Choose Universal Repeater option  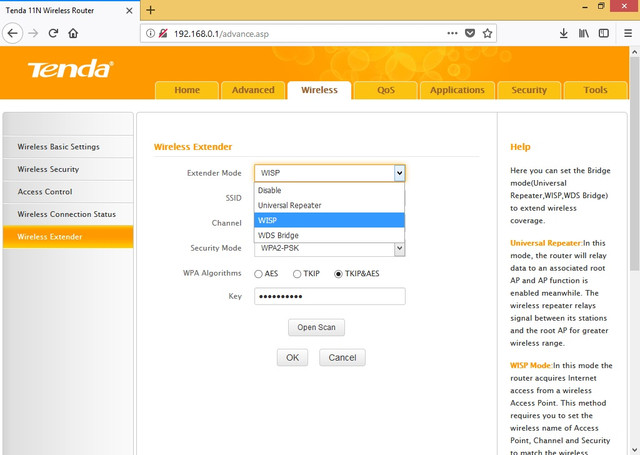[329, 205]
